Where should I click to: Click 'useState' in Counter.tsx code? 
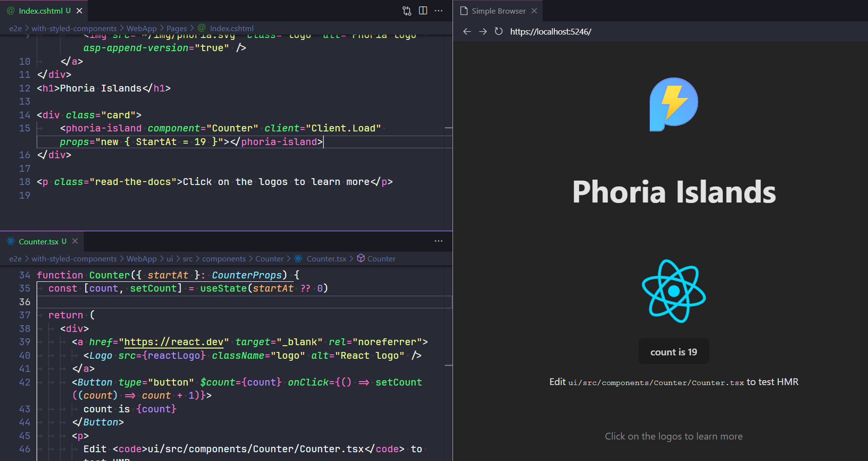(x=224, y=288)
